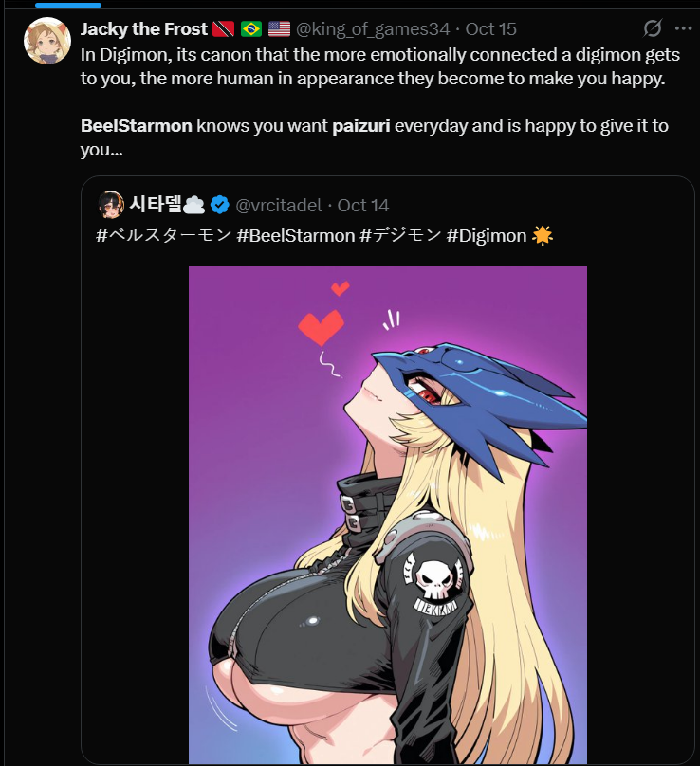
Task: Click the cloud emoji beside 시타델
Action: click(x=194, y=205)
